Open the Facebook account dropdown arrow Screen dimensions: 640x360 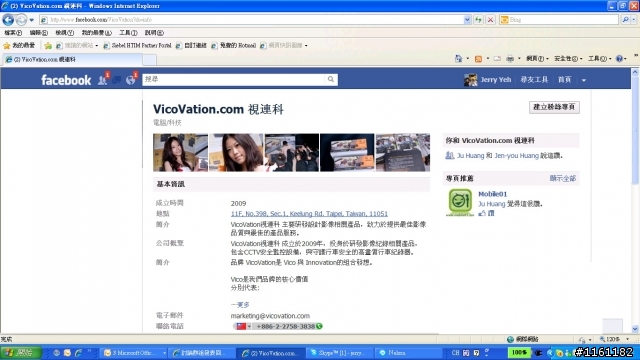584,80
